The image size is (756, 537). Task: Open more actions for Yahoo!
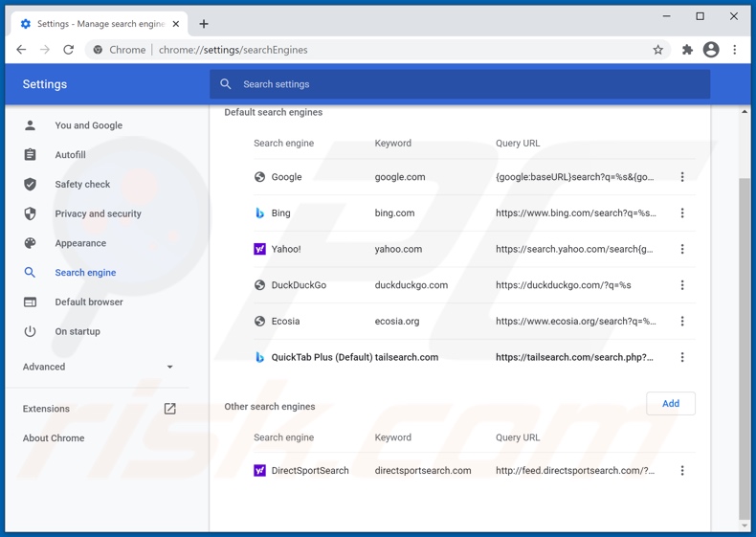click(681, 249)
